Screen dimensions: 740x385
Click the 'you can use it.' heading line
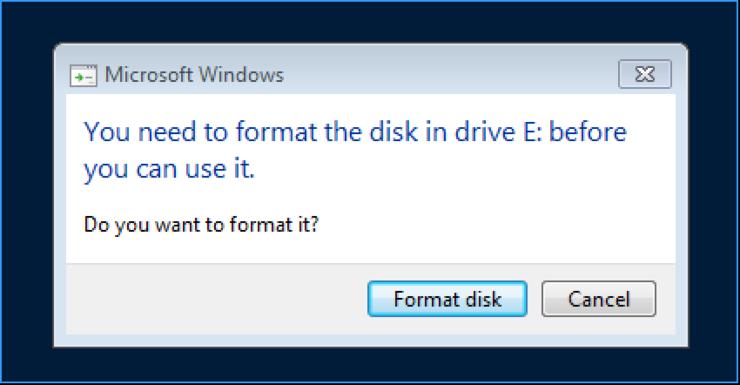(x=169, y=169)
